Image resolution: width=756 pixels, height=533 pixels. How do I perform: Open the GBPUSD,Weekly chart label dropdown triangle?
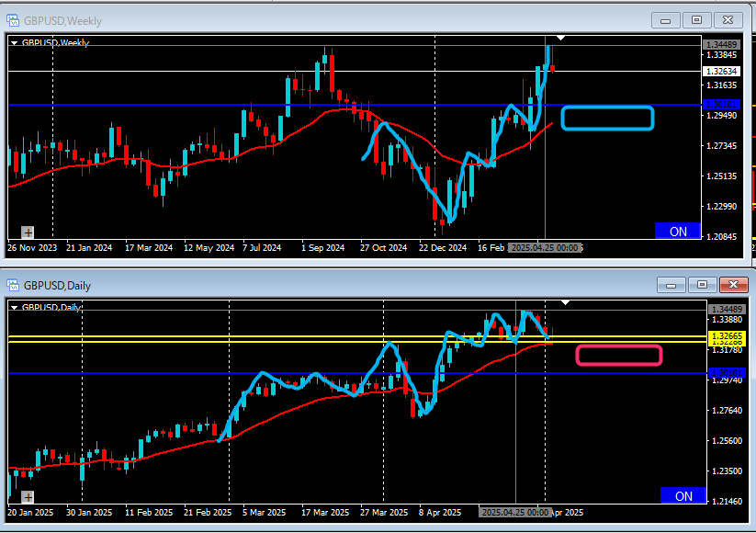coord(15,43)
